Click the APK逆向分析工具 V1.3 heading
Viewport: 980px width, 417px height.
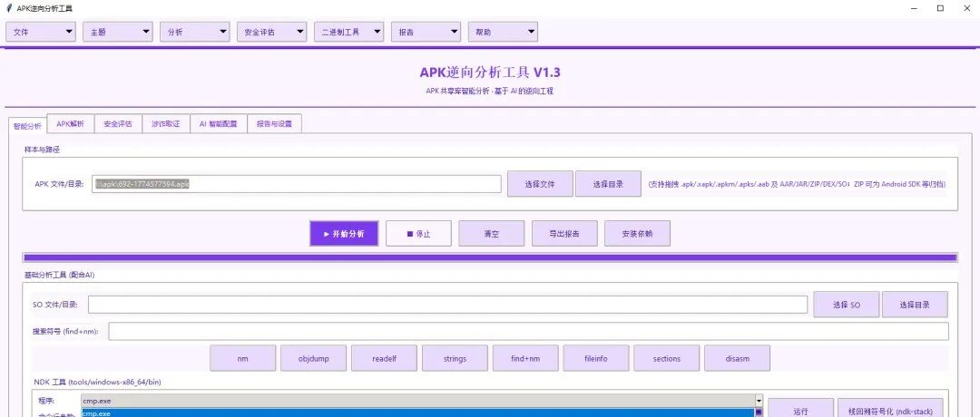pyautogui.click(x=489, y=72)
